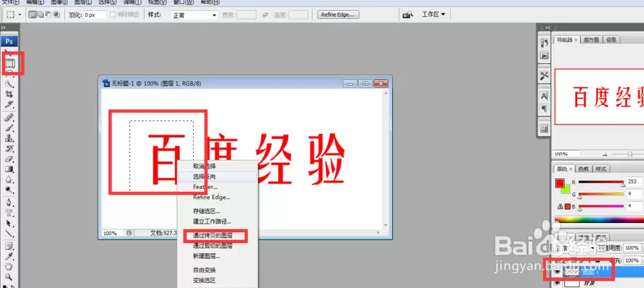Choose Intersect with selection mode
Viewport: 644px width, 288px height.
pyautogui.click(x=56, y=15)
